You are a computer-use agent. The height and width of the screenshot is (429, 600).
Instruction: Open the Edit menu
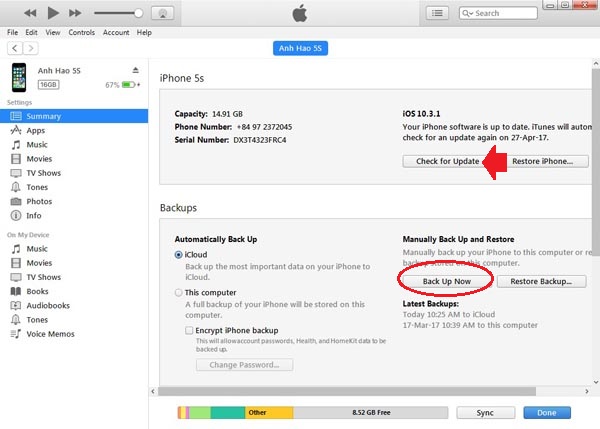[31, 33]
